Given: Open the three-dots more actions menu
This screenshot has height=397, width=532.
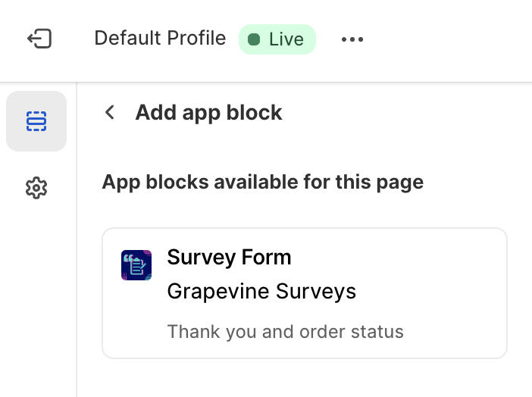Looking at the screenshot, I should tap(352, 39).
